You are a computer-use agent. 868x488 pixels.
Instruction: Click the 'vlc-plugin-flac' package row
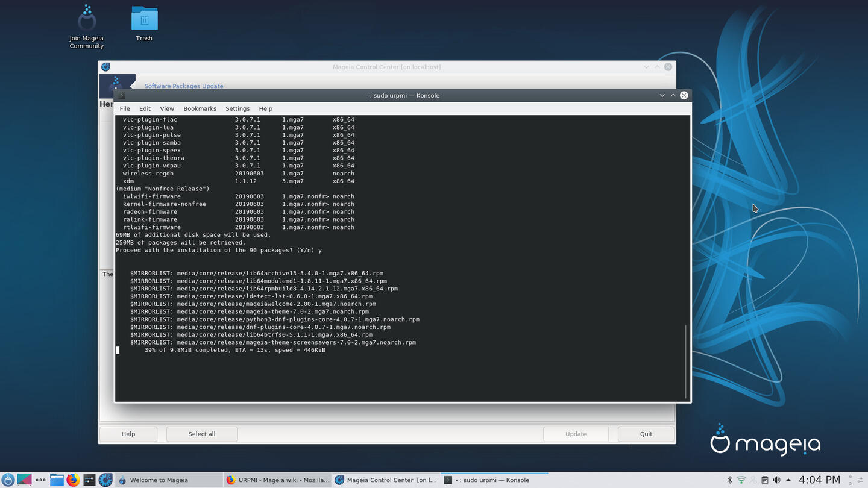click(239, 119)
